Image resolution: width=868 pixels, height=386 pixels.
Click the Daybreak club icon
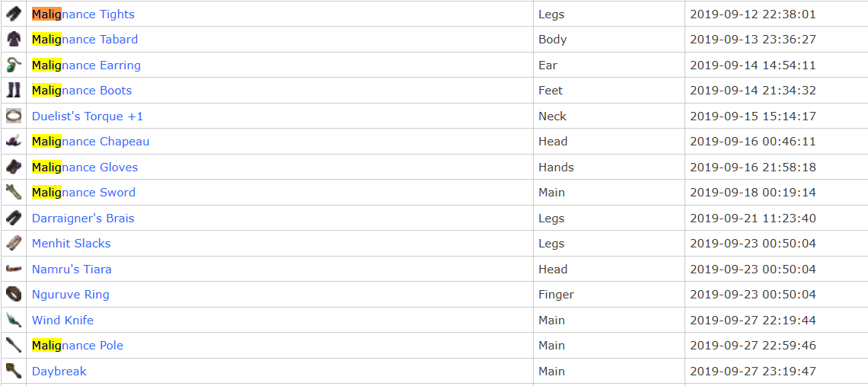pos(14,371)
